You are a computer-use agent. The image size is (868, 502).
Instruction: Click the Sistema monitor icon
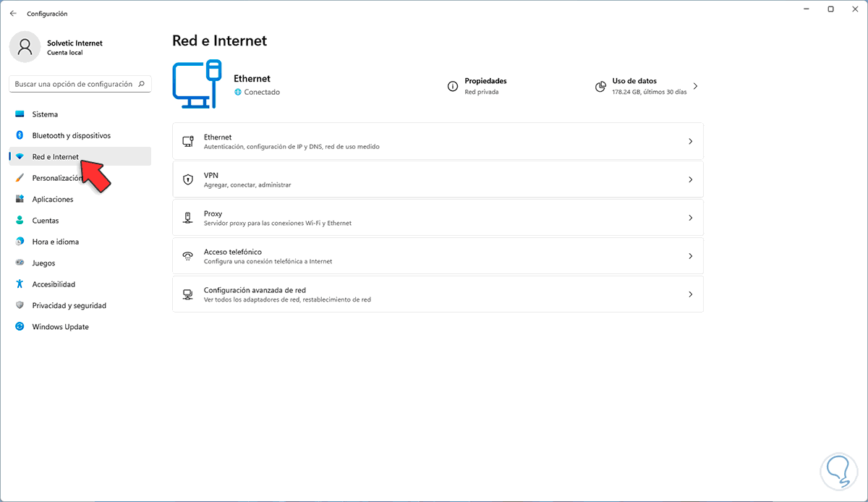(20, 114)
